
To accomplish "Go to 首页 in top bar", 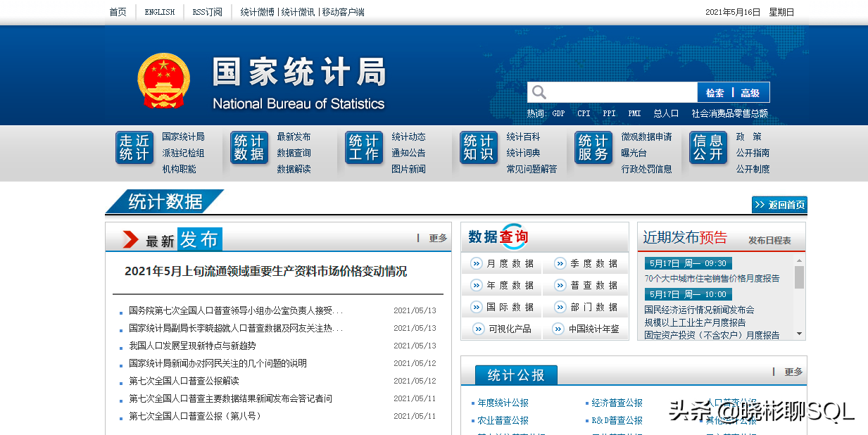I will pyautogui.click(x=118, y=12).
